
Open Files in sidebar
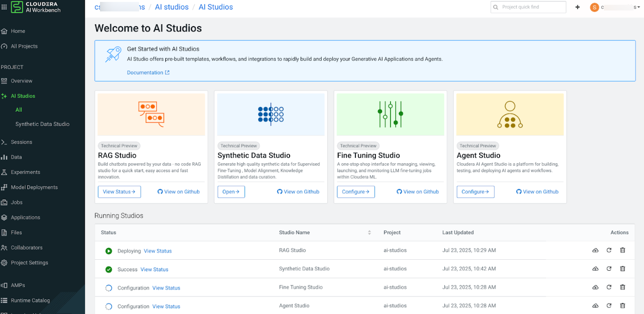(16, 233)
